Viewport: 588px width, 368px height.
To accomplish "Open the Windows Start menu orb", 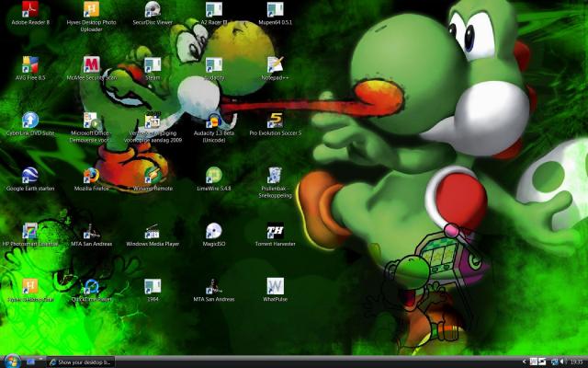I will click(12, 362).
